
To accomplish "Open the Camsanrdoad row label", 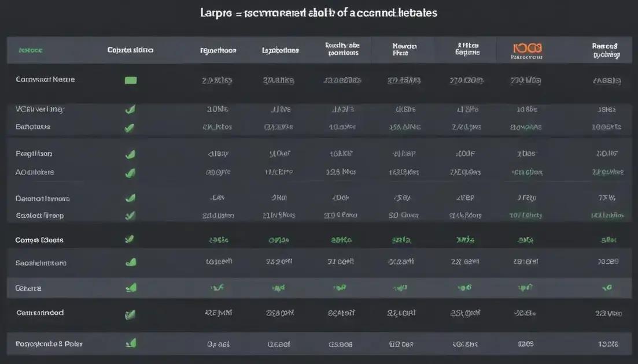I will click(x=40, y=313).
